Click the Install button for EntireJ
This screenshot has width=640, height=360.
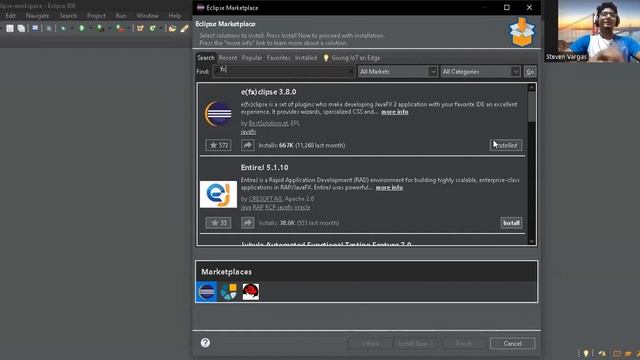(x=511, y=223)
